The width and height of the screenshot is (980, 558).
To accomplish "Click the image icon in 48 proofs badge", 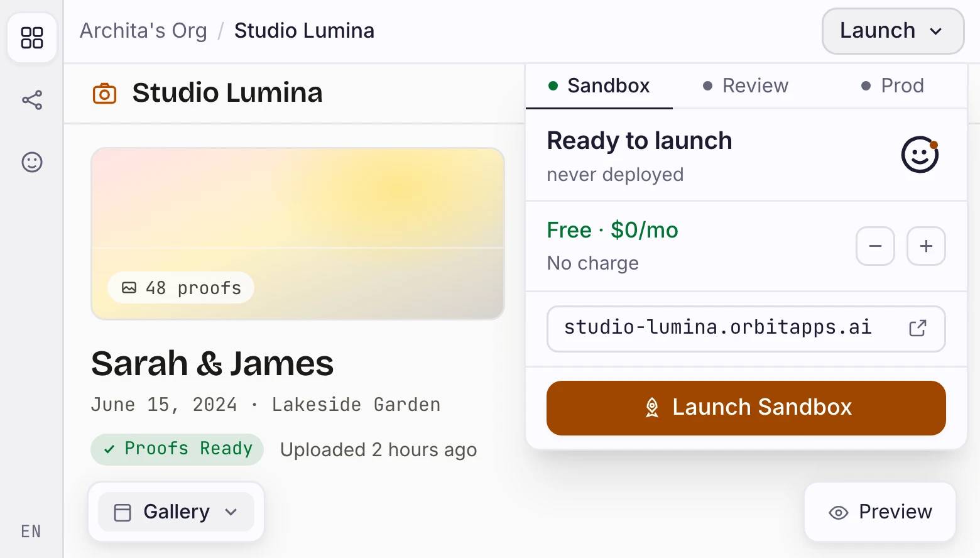I will coord(129,288).
